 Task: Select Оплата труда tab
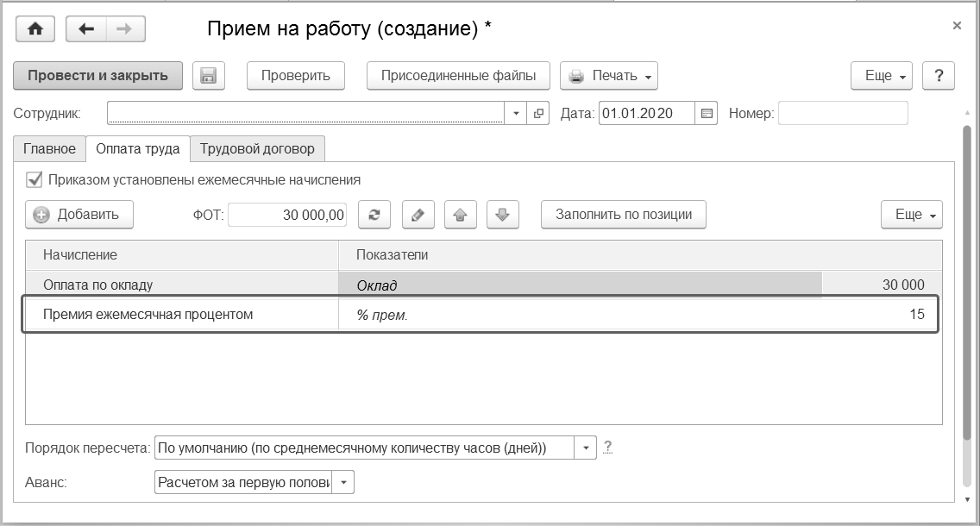137,148
